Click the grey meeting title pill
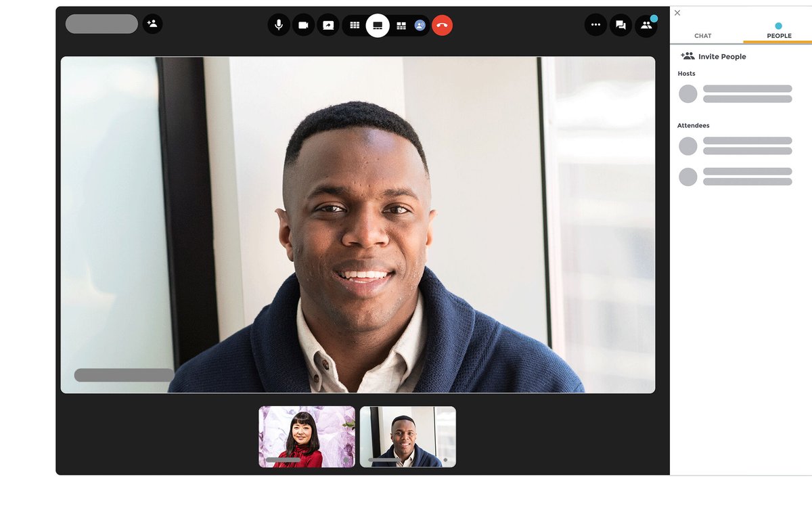This screenshot has width=812, height=509. pos(101,24)
